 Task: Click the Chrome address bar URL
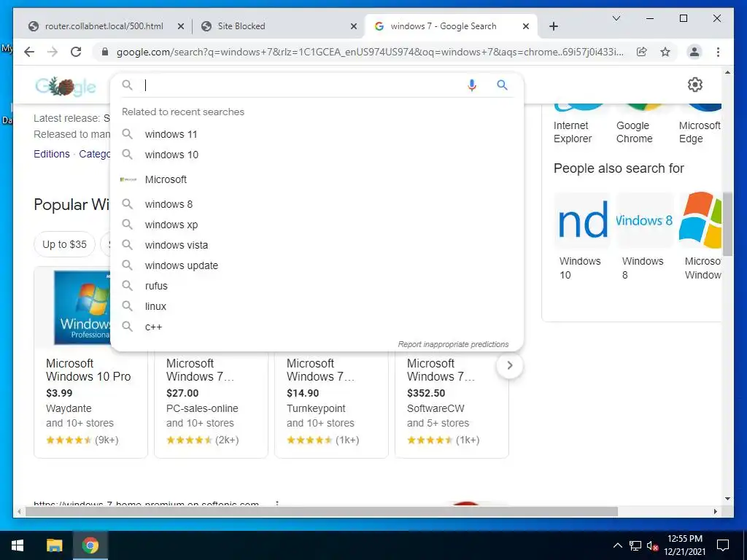[x=370, y=52]
